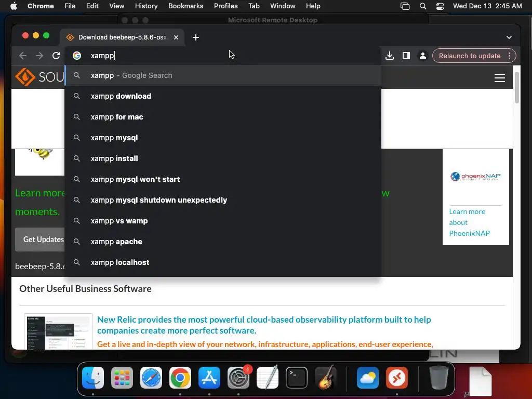Open the Profiles menu

pyautogui.click(x=225, y=6)
